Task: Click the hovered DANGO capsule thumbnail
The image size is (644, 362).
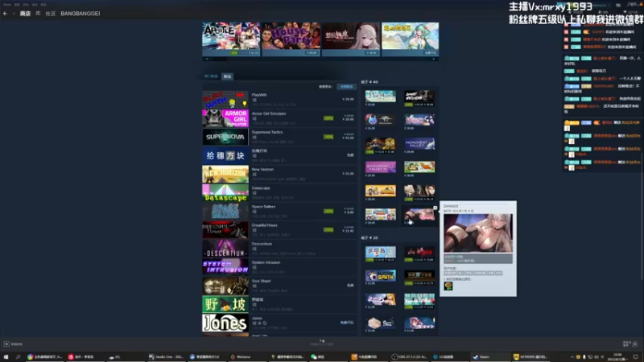Action: click(x=419, y=214)
